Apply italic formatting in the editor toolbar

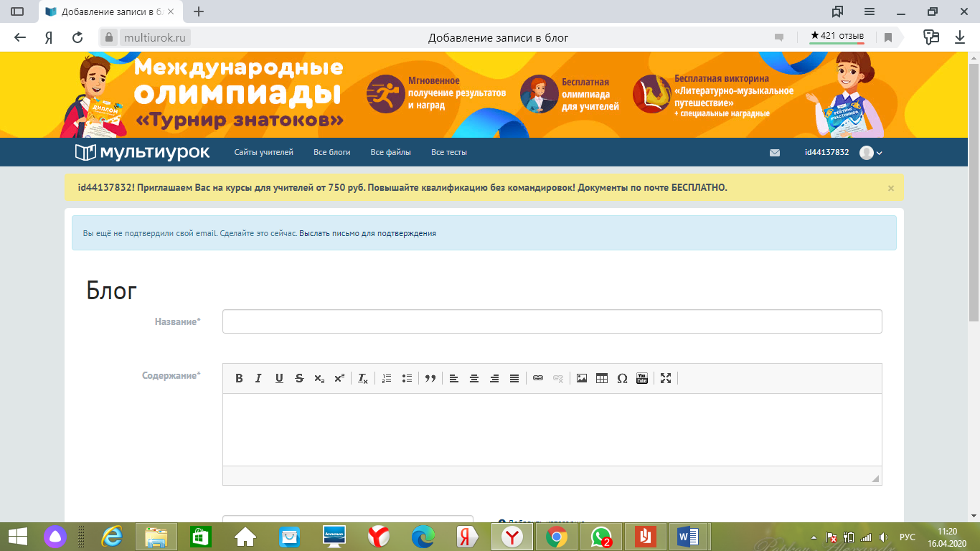pyautogui.click(x=258, y=378)
